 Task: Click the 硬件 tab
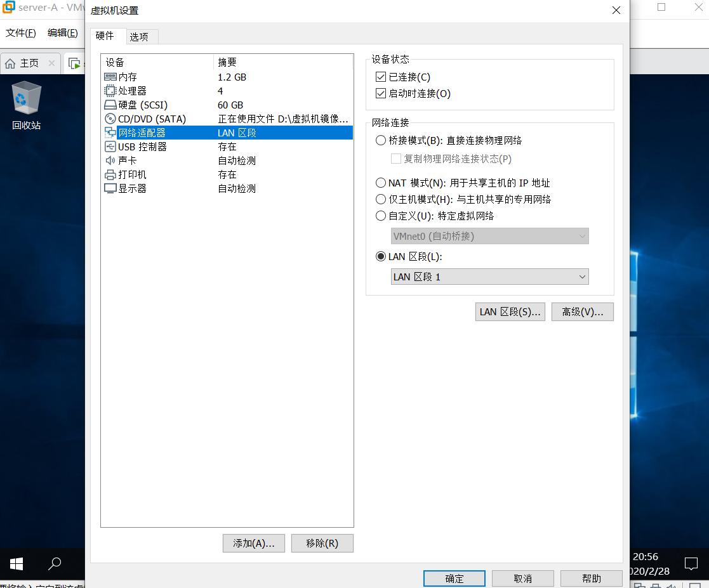[105, 37]
